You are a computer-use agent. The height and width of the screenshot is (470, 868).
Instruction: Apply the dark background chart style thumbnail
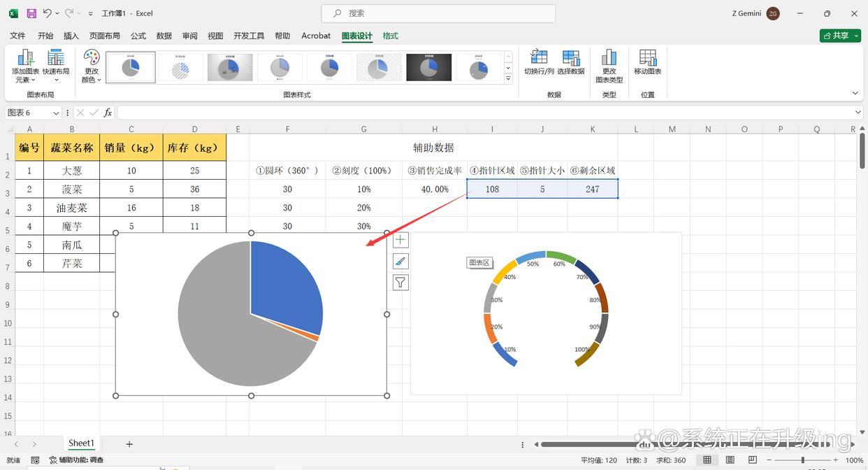pos(428,68)
